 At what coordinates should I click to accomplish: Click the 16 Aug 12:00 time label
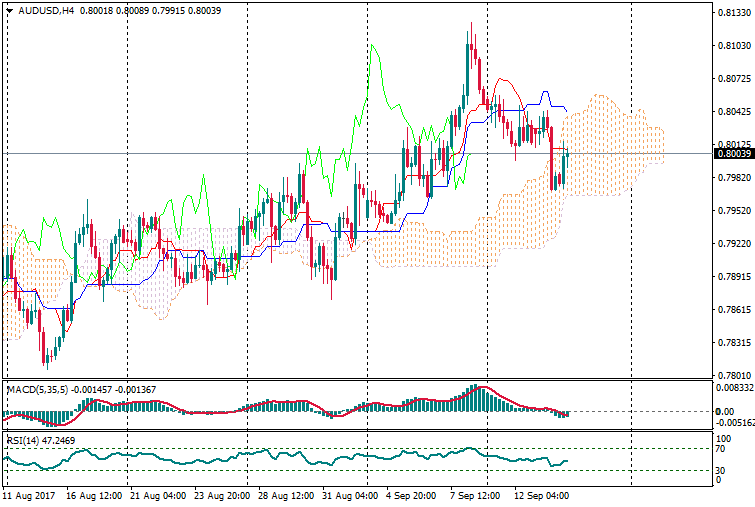click(x=93, y=494)
